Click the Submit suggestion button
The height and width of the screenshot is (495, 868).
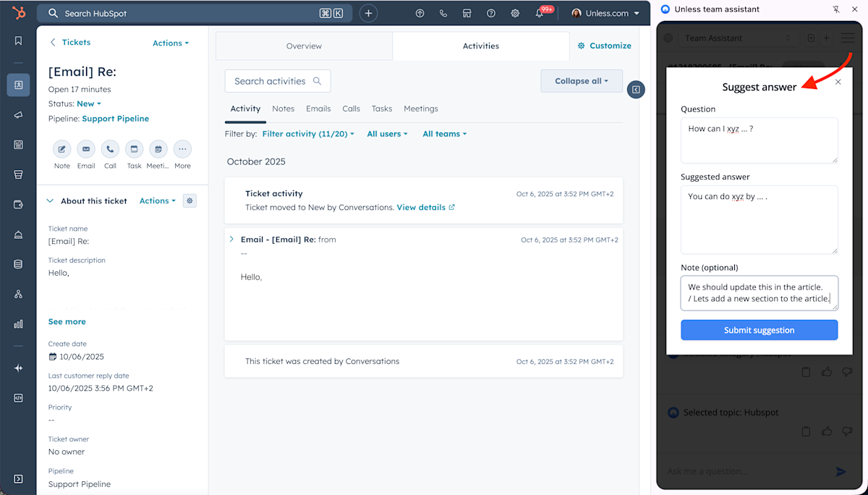pyautogui.click(x=759, y=330)
